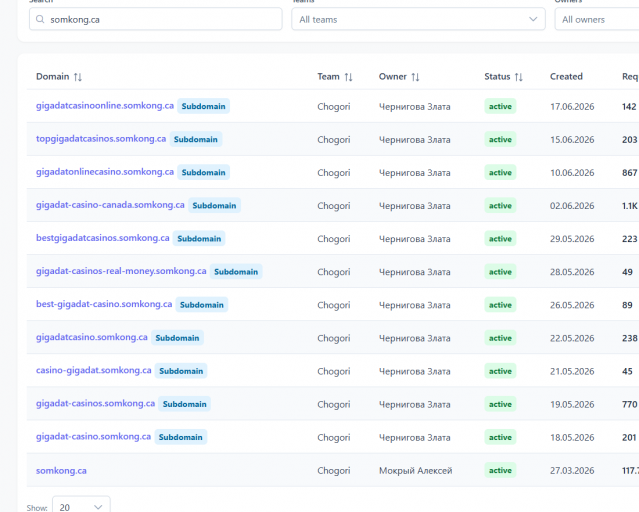
Task: Click created date 02.06.2026
Action: [572, 205]
